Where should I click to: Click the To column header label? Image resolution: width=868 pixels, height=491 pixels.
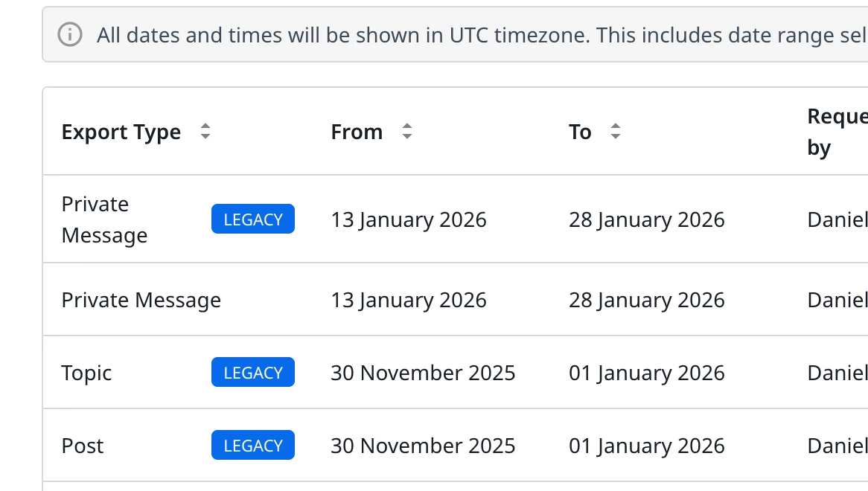[x=580, y=132]
